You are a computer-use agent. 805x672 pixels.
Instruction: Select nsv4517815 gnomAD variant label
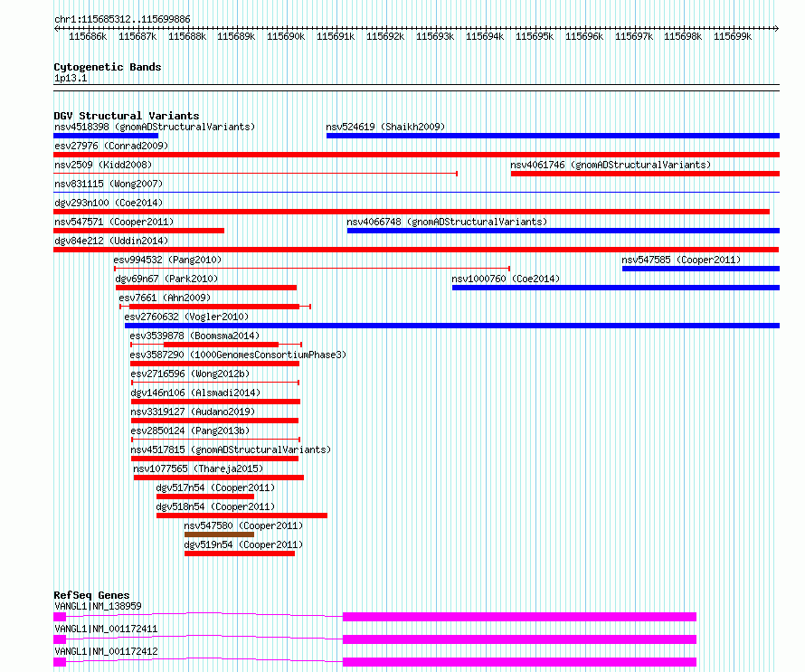pyautogui.click(x=231, y=450)
